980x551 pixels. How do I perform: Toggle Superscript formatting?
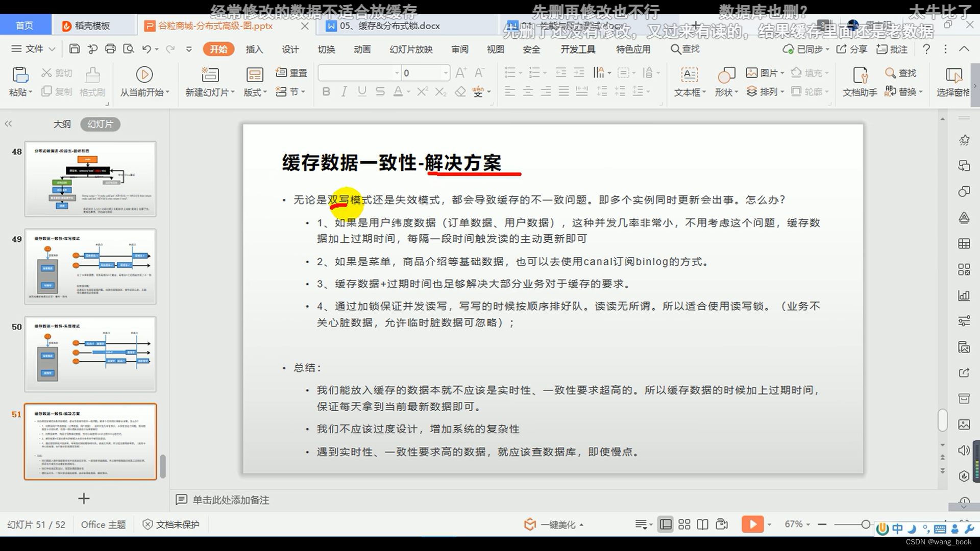click(422, 92)
